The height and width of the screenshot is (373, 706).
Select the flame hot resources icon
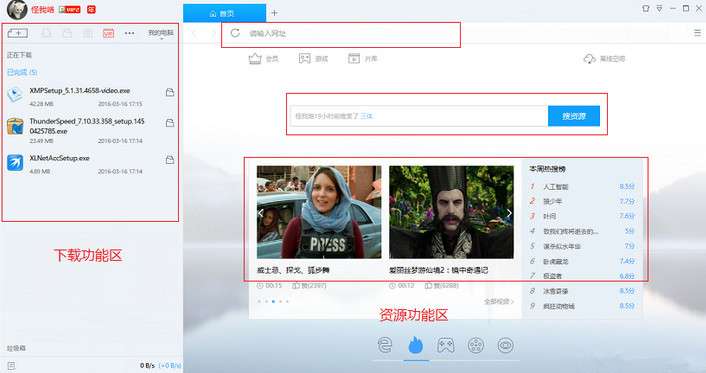coord(416,346)
